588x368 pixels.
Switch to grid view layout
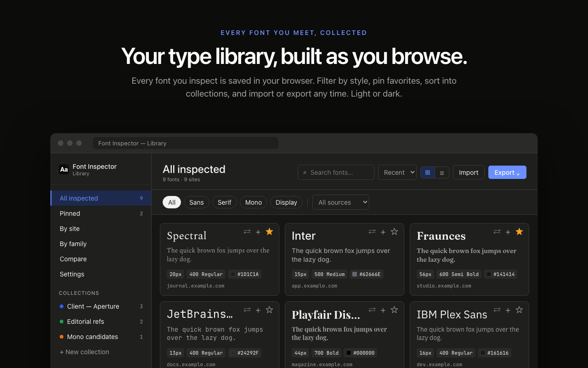428,172
